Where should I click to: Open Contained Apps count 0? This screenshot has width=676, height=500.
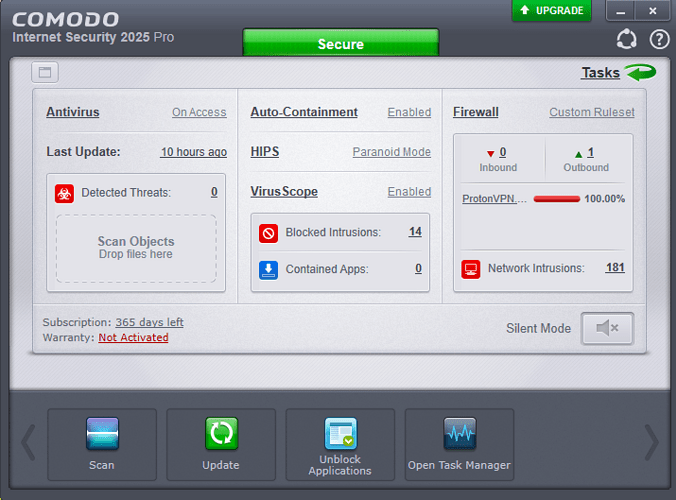(x=418, y=269)
